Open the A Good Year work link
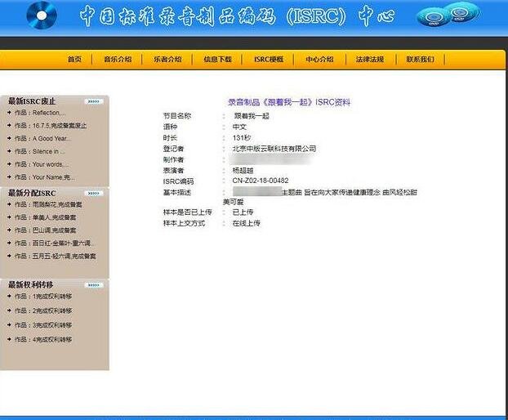The image size is (508, 420). tap(51, 138)
